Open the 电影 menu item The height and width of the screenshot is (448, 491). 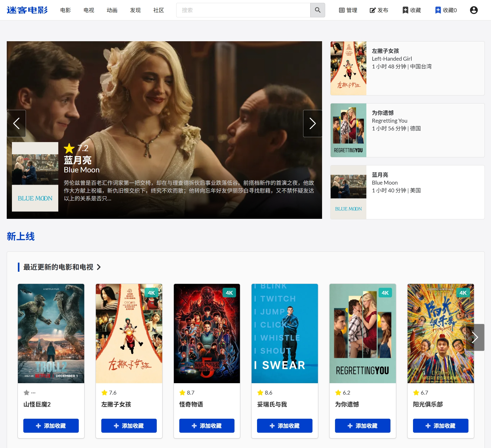65,10
